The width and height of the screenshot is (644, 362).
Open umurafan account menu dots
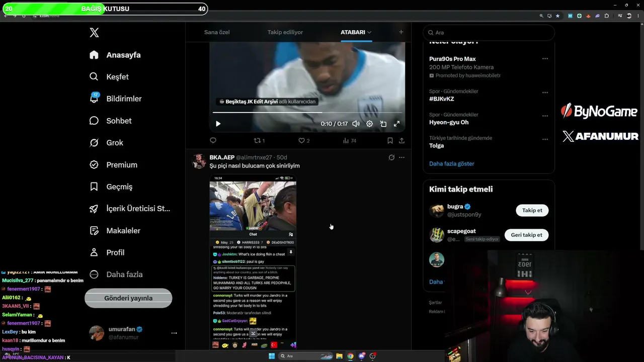click(174, 333)
